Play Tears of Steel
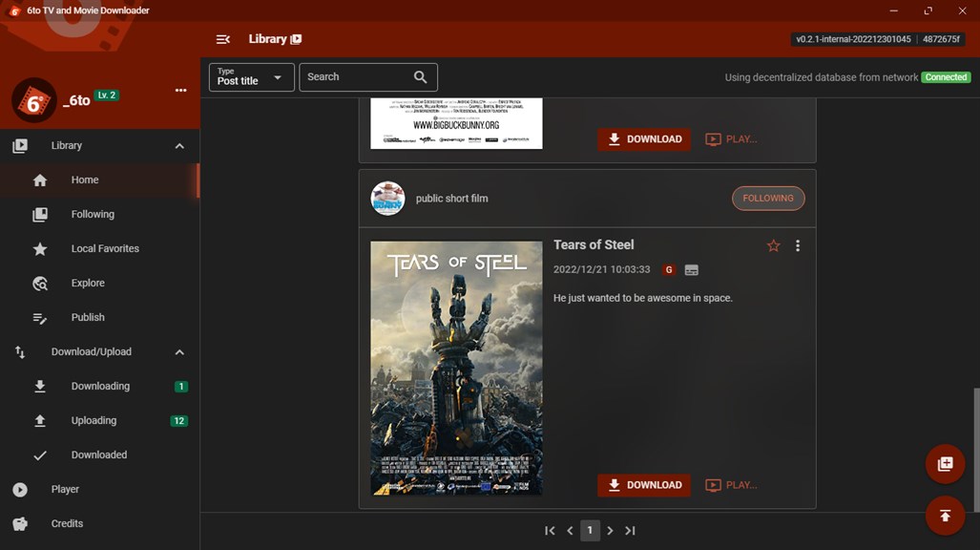This screenshot has height=550, width=980. [731, 485]
